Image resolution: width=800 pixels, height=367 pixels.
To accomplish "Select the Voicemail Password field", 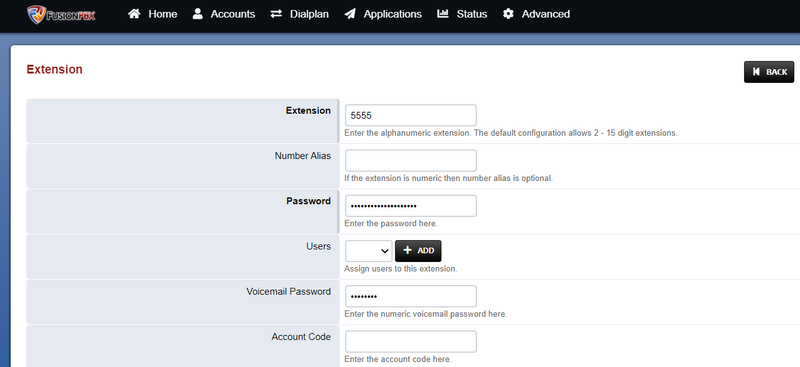I will click(411, 296).
